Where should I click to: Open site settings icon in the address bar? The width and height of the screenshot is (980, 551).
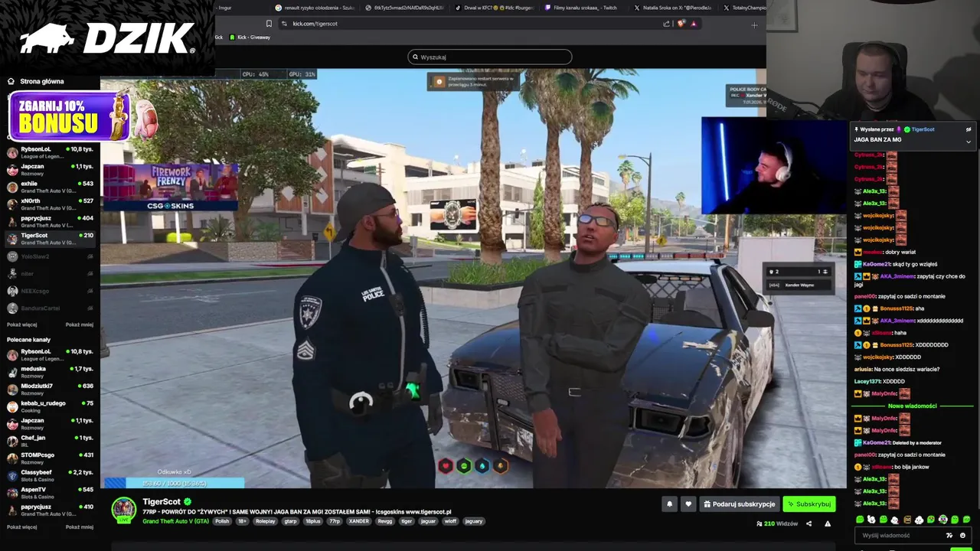pos(284,24)
